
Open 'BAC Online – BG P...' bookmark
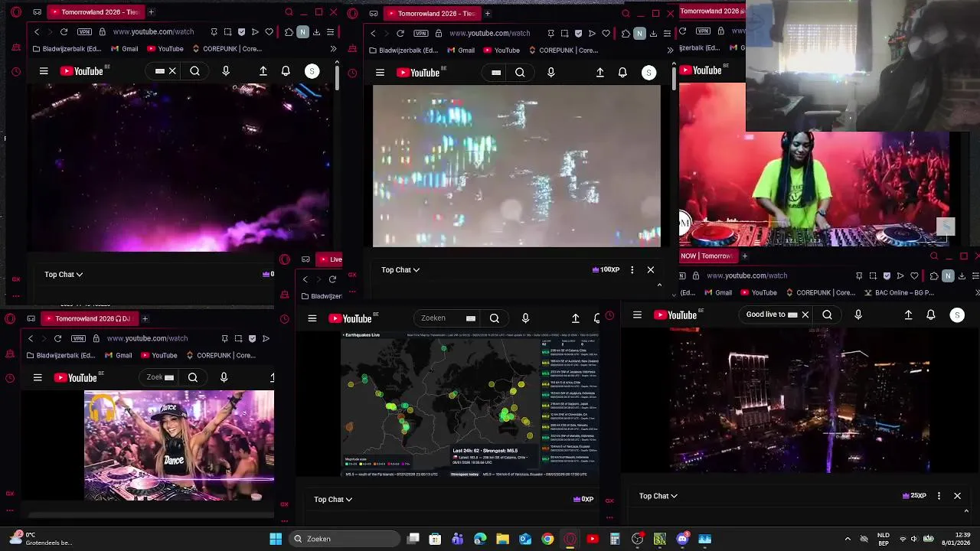pos(900,292)
